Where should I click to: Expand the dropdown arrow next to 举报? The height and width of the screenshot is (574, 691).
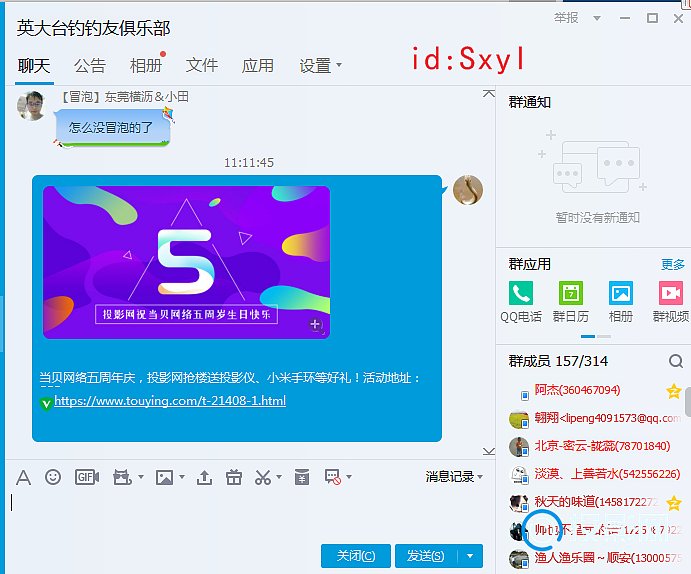(x=597, y=18)
